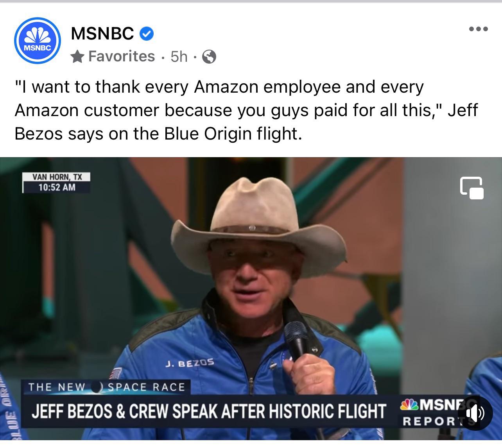Tap the 'Jeff Bezos & Crew Speak' headline banner
This screenshot has width=502, height=448.
(x=208, y=411)
